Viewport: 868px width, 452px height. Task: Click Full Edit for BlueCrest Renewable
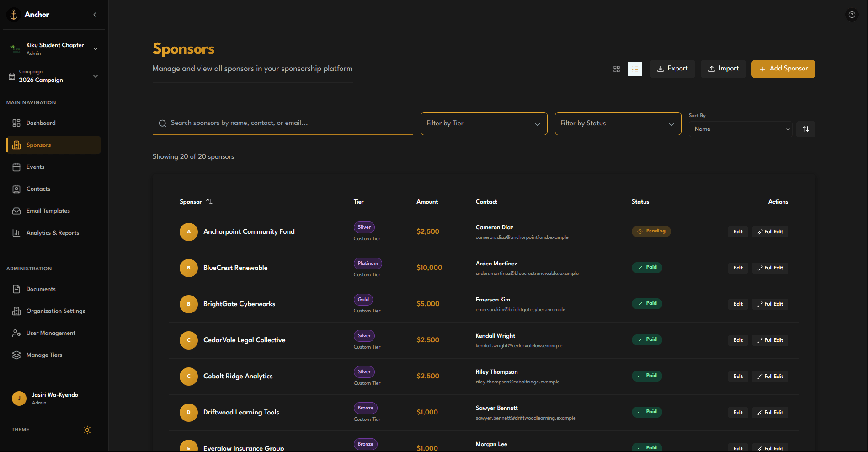pyautogui.click(x=770, y=268)
